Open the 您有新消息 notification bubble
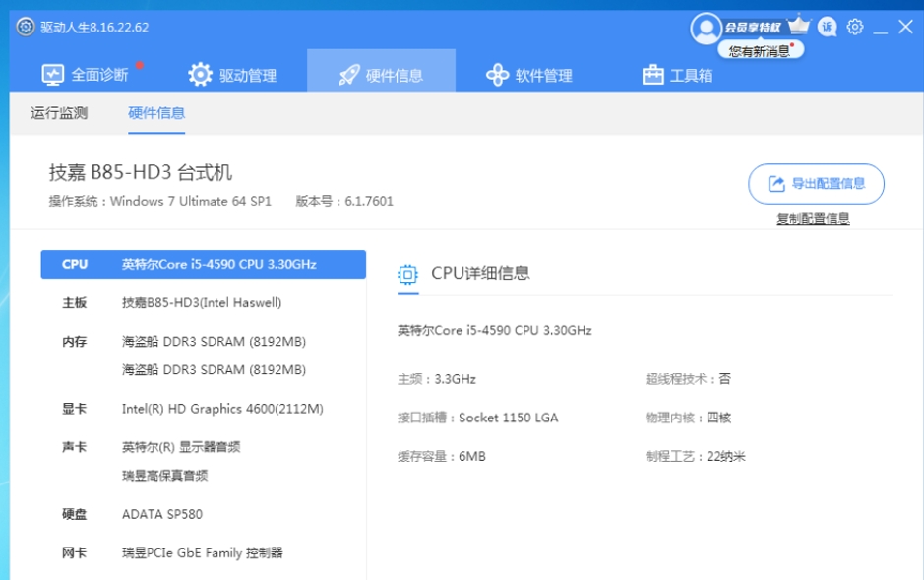The image size is (924, 580). [761, 51]
